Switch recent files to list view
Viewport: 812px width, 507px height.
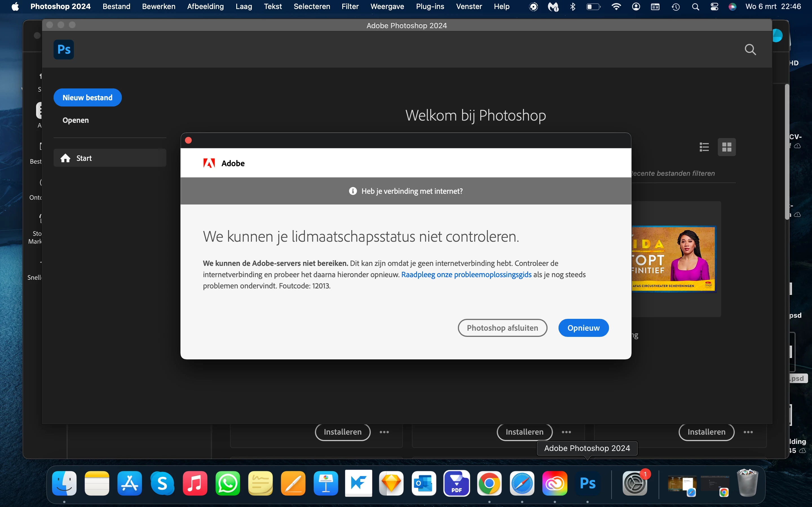pyautogui.click(x=704, y=147)
